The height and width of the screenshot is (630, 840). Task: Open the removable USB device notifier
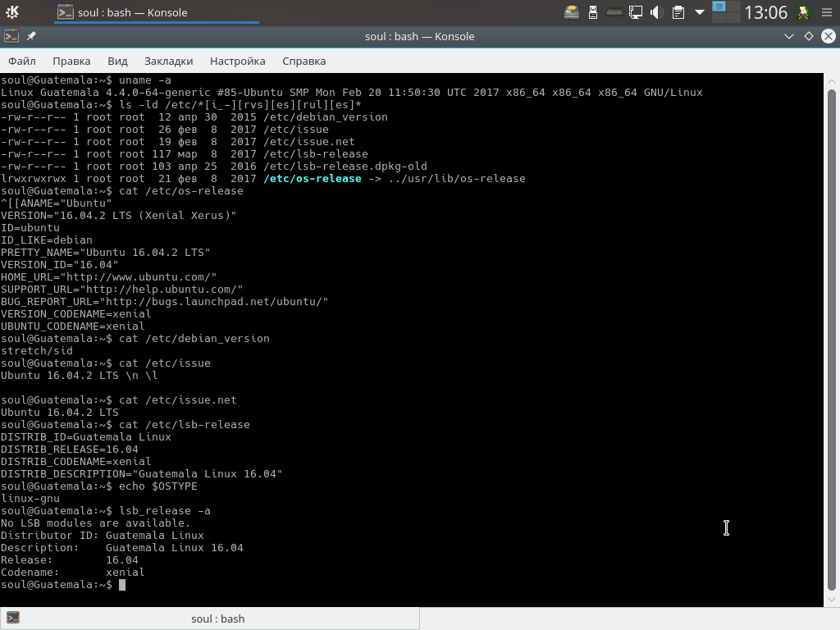coord(593,11)
